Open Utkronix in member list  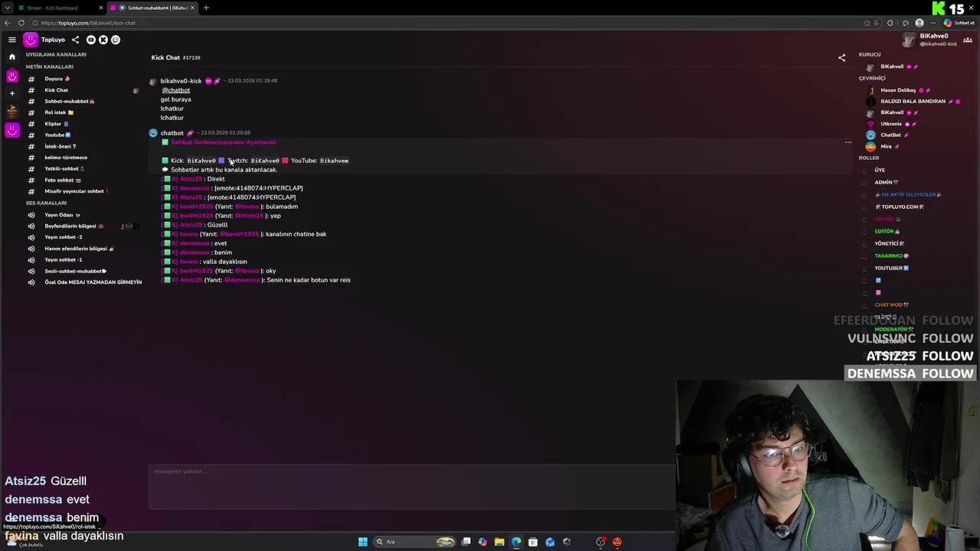click(x=891, y=124)
